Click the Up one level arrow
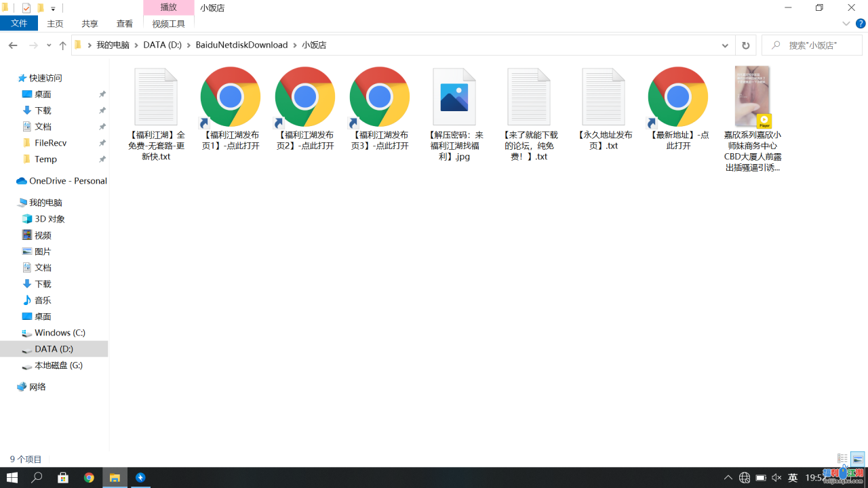868x488 pixels. point(62,45)
